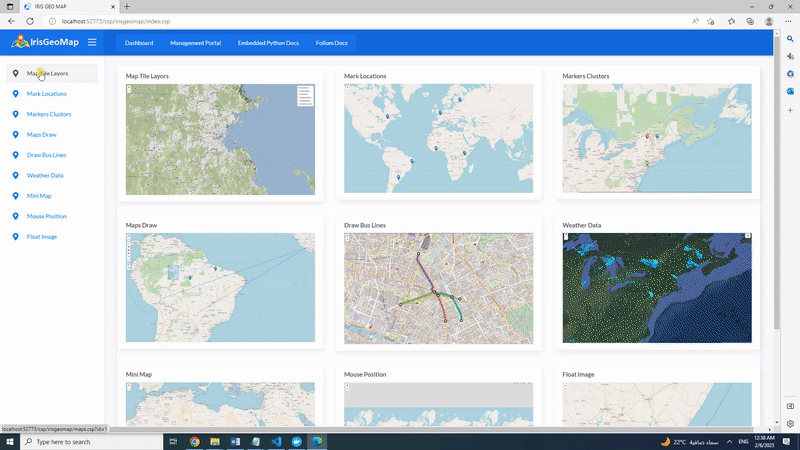Open Windows Start menu

click(x=10, y=442)
